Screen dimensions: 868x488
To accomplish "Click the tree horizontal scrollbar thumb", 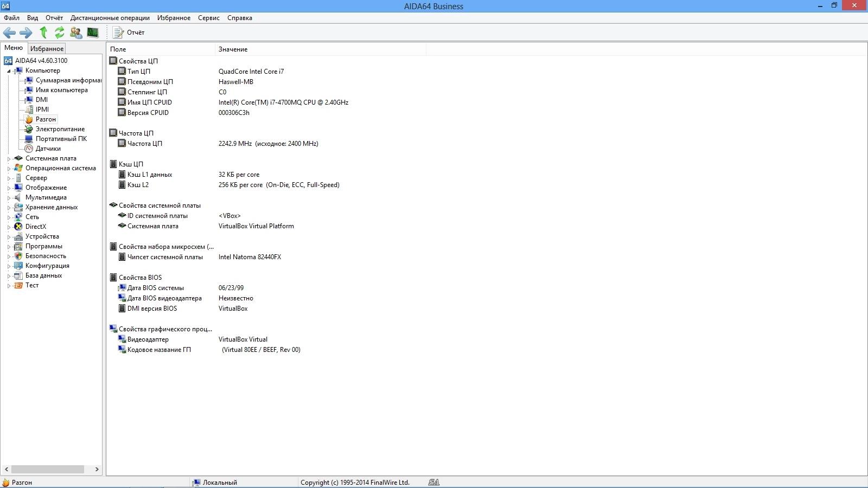I will [48, 469].
